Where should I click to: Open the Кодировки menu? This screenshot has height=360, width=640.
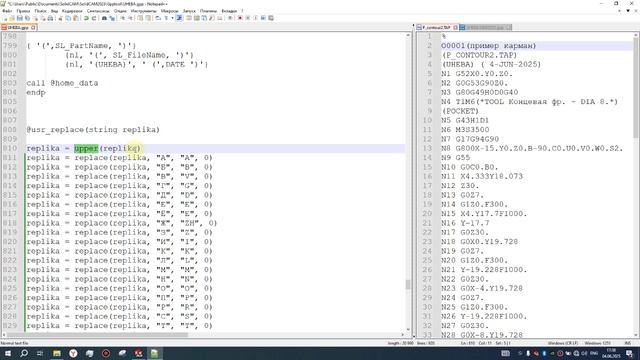(x=72, y=11)
